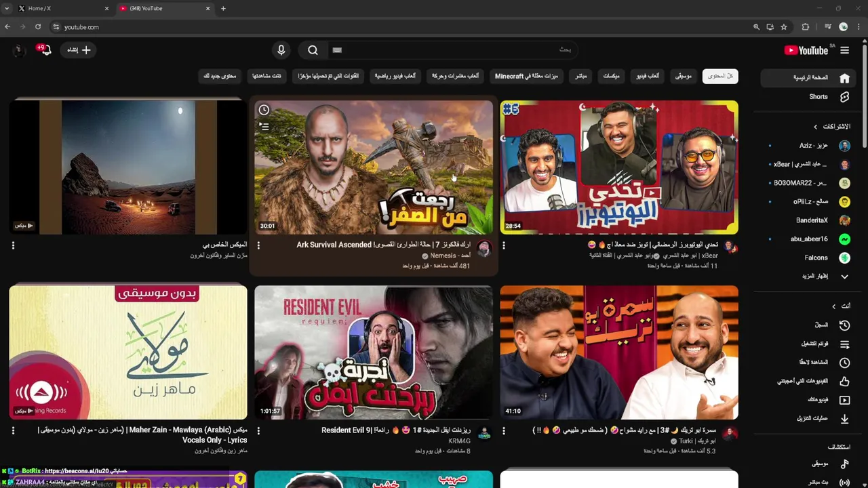Viewport: 868px width, 488px height.
Task: Select the All content (كل المحتوى) chip
Action: point(720,76)
